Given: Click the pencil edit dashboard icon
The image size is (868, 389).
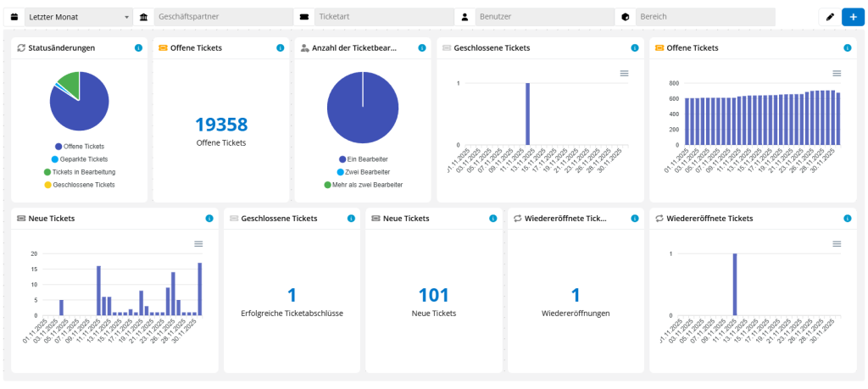Looking at the screenshot, I should coord(829,17).
